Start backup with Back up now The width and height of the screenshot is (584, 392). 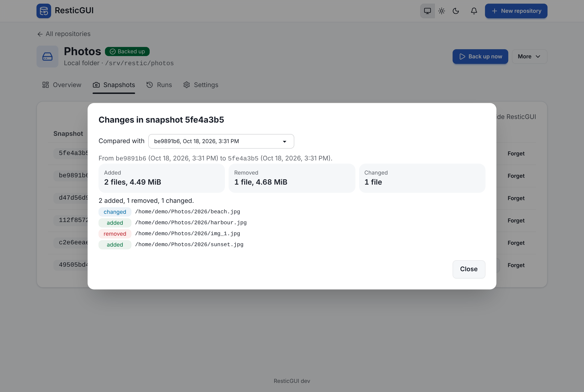tap(480, 56)
